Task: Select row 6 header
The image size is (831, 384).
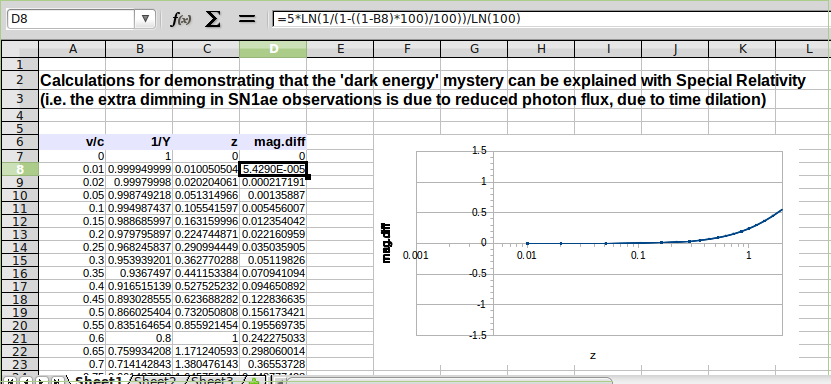Action: point(20,142)
